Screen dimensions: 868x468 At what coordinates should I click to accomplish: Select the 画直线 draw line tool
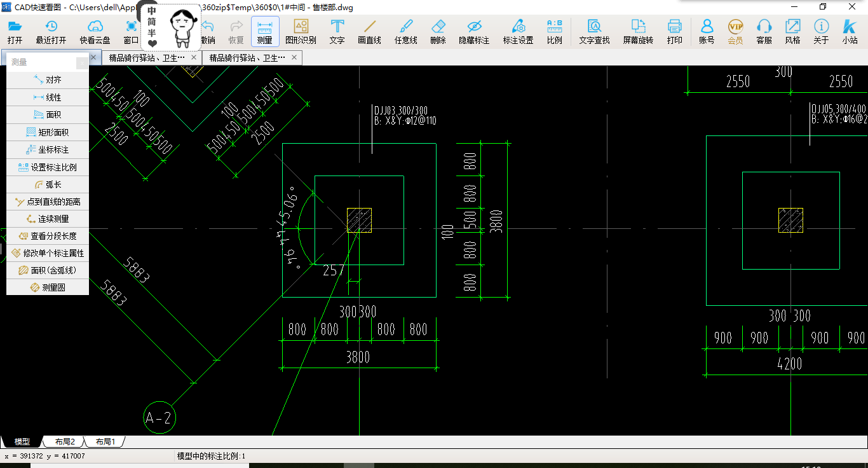click(370, 32)
